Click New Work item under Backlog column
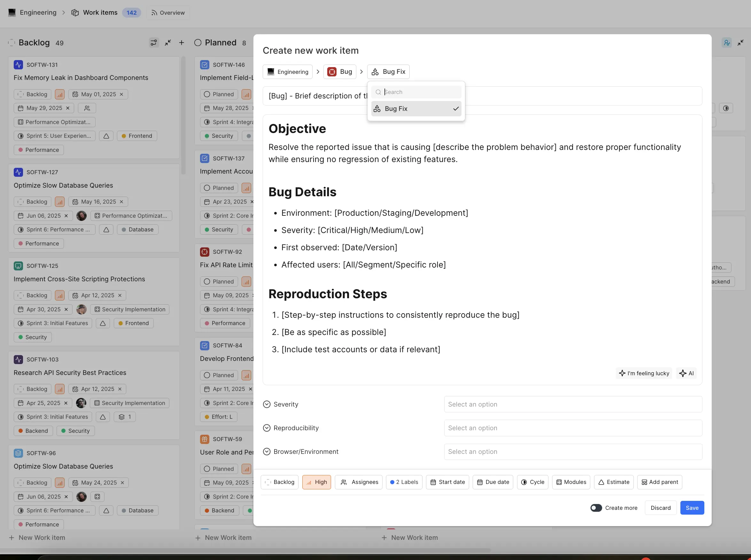 pyautogui.click(x=37, y=538)
